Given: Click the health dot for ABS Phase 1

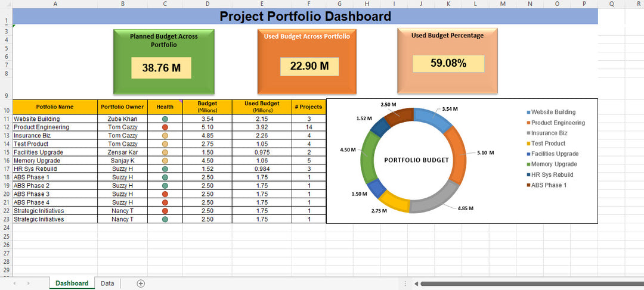Looking at the screenshot, I should (165, 177).
